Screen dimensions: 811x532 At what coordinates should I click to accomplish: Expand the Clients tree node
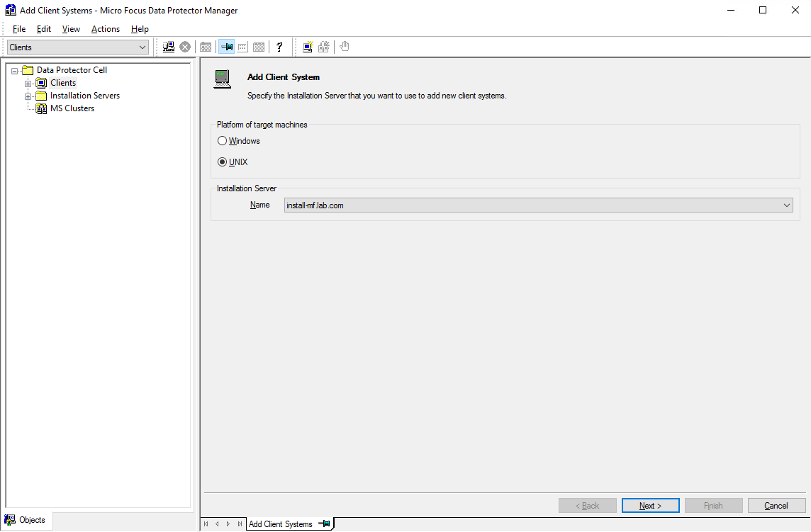pos(28,84)
